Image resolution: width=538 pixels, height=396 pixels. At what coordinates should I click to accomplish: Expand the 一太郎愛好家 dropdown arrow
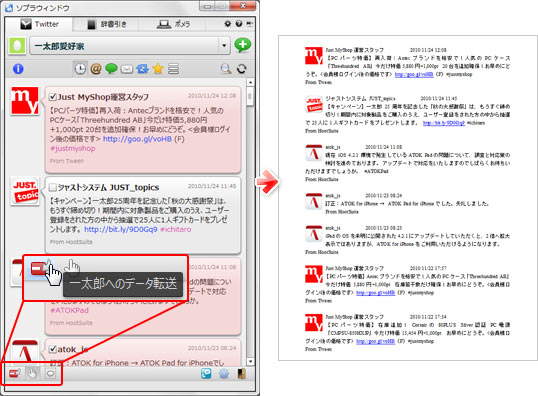(x=224, y=45)
